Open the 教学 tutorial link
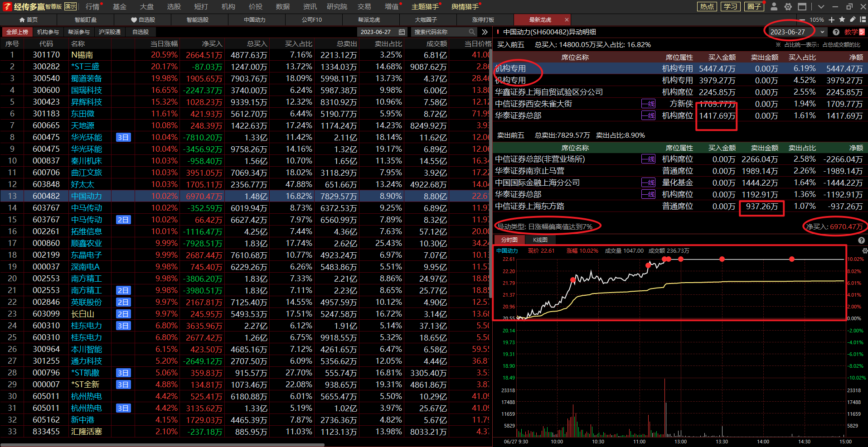The image size is (868, 447). pyautogui.click(x=855, y=32)
